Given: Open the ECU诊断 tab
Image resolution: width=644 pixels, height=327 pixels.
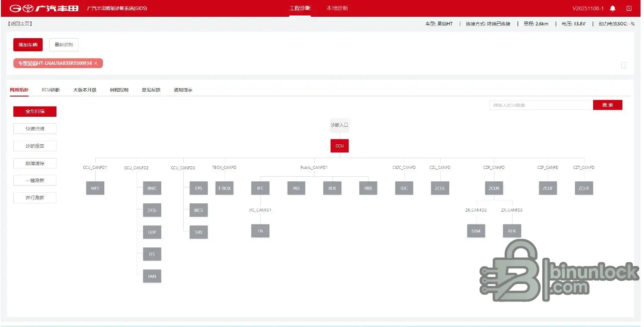Looking at the screenshot, I should point(51,90).
